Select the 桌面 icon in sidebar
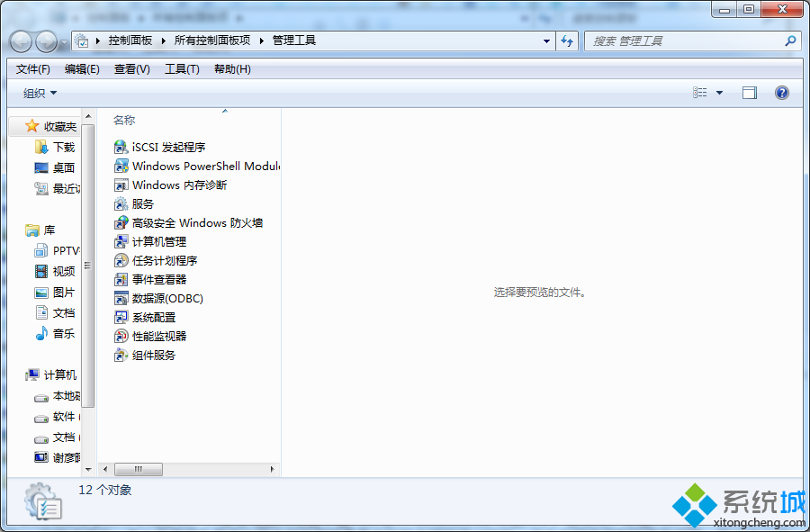This screenshot has height=532, width=810. 41,167
